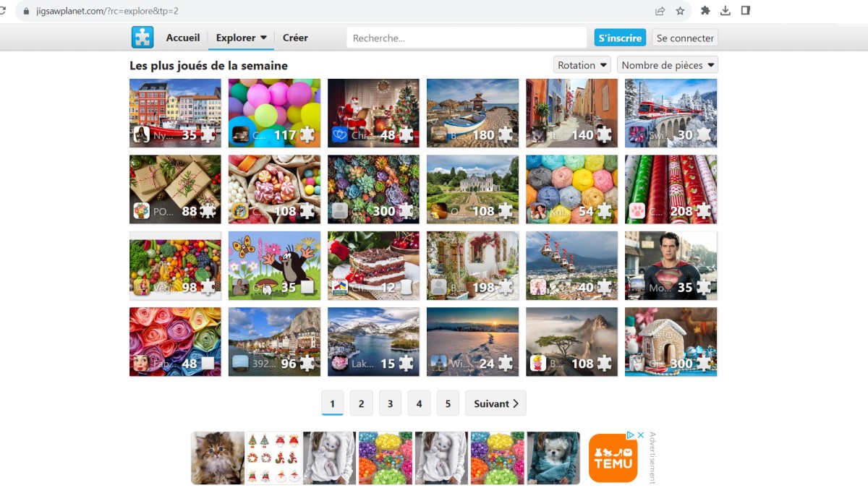Image resolution: width=868 pixels, height=488 pixels.
Task: Bookmark this page with the star icon
Action: [680, 11]
